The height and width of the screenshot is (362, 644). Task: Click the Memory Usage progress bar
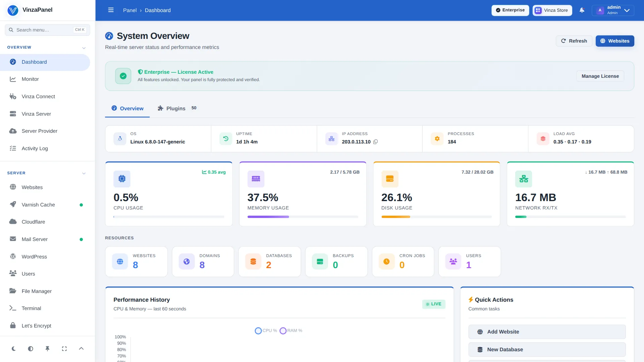303,217
